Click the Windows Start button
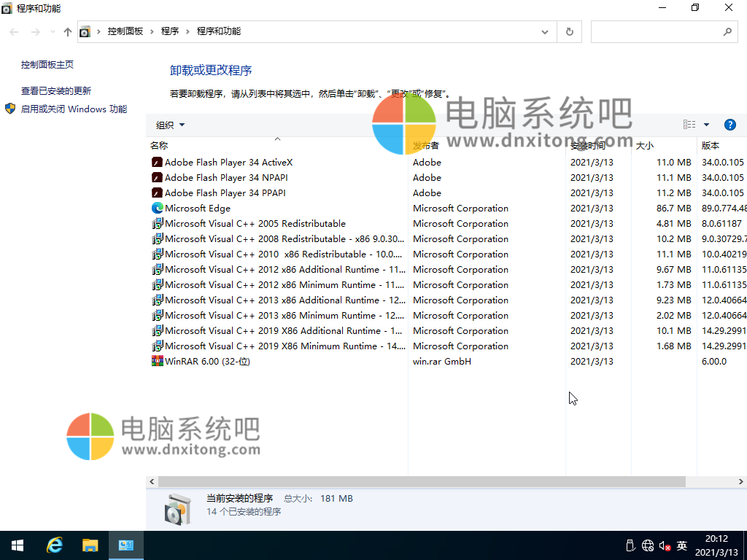 click(x=18, y=545)
